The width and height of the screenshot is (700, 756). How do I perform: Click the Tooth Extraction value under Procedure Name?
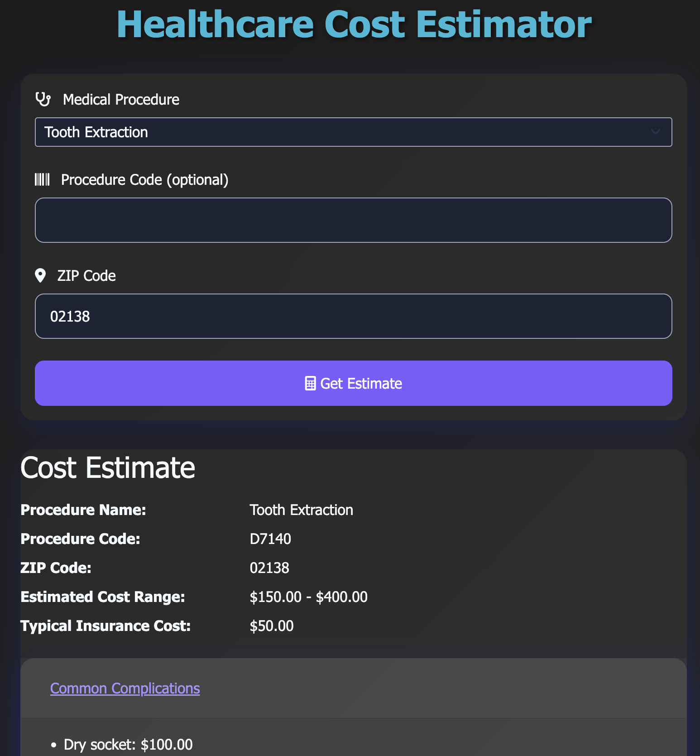point(301,510)
